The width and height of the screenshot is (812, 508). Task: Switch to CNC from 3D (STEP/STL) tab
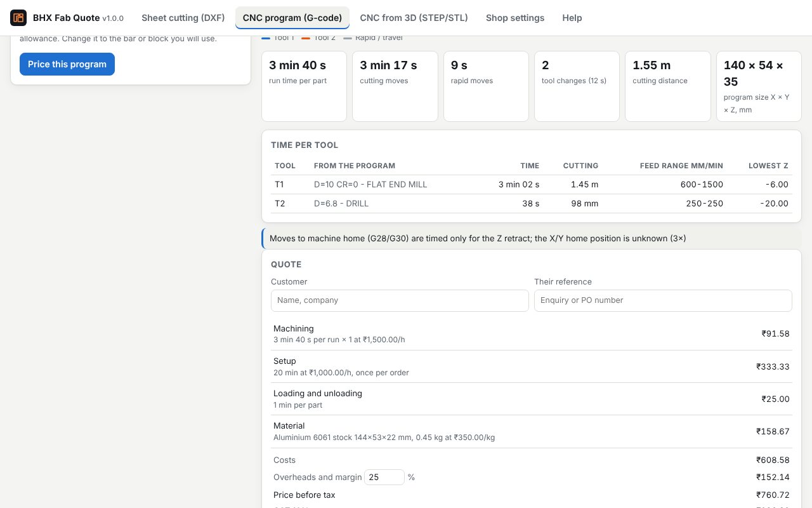pyautogui.click(x=414, y=18)
